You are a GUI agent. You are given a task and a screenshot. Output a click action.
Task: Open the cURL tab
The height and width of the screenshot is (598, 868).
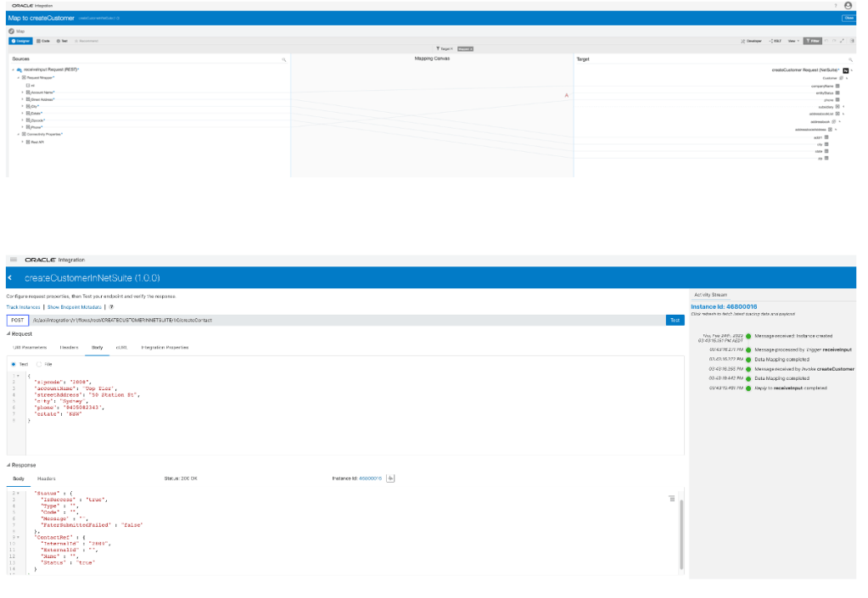(x=121, y=347)
